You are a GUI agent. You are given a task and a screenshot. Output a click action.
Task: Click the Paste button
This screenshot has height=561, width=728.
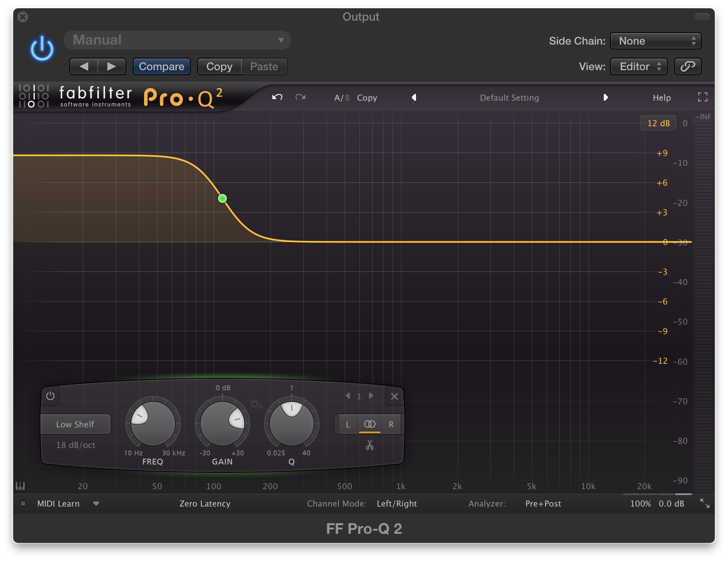coord(264,66)
